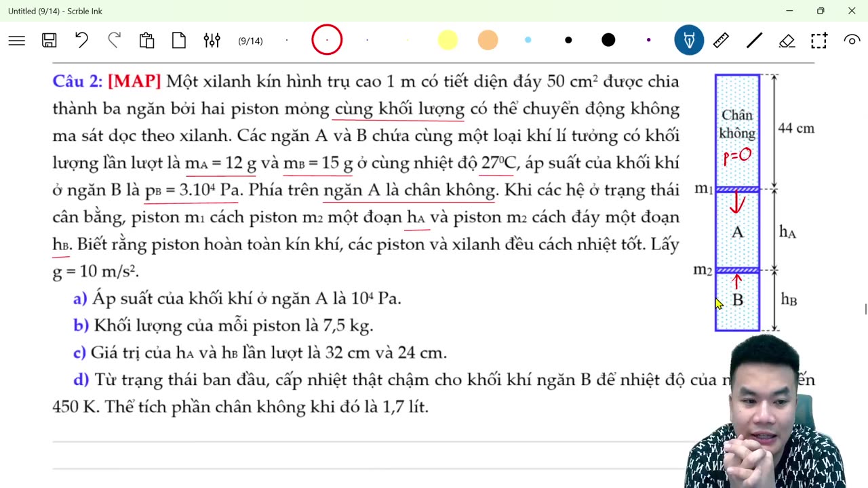Click the 'Untitled (9/14) - Scrble Ink' title
868x488 pixels.
[x=55, y=11]
